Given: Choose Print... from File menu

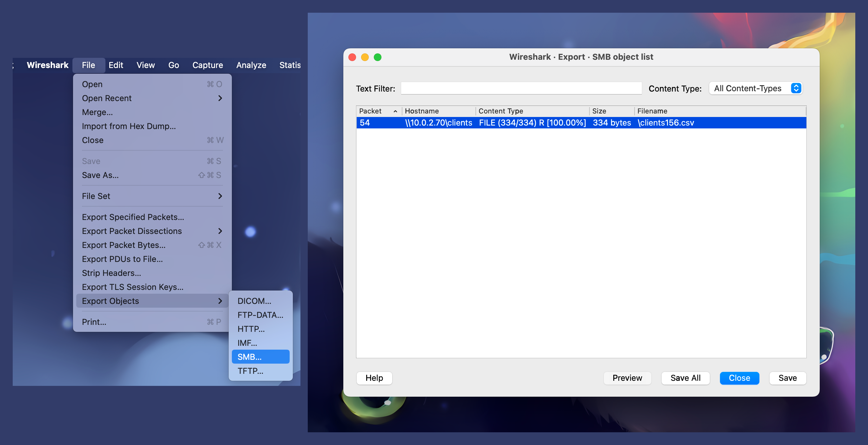Looking at the screenshot, I should (x=152, y=322).
